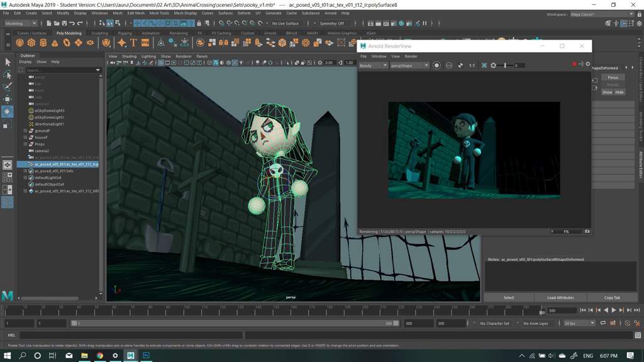Create a polygon sphere from the shelf

coord(19,43)
